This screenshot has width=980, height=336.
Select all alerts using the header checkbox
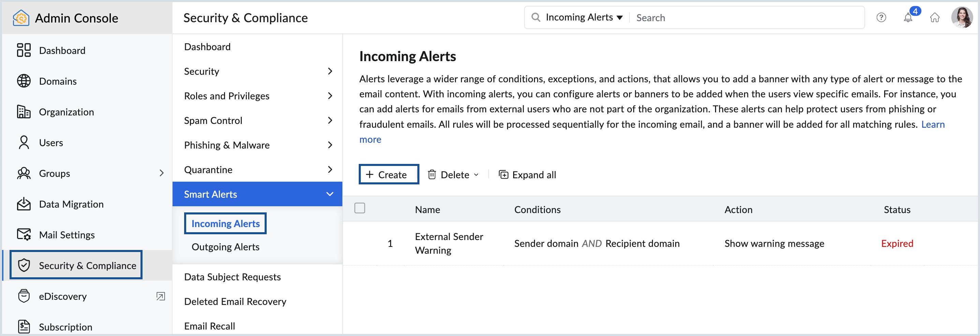point(359,208)
